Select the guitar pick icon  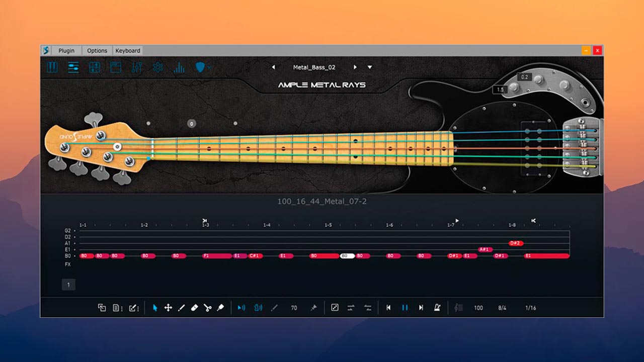[200, 66]
